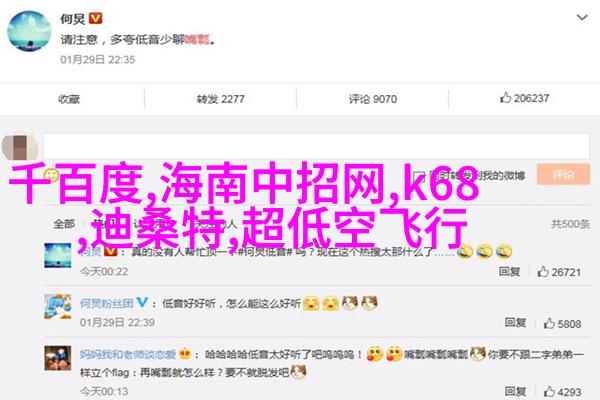Click the blue verified badge beside 何炅粉丝团
Viewport: 600px width, 400px height.
click(x=142, y=302)
